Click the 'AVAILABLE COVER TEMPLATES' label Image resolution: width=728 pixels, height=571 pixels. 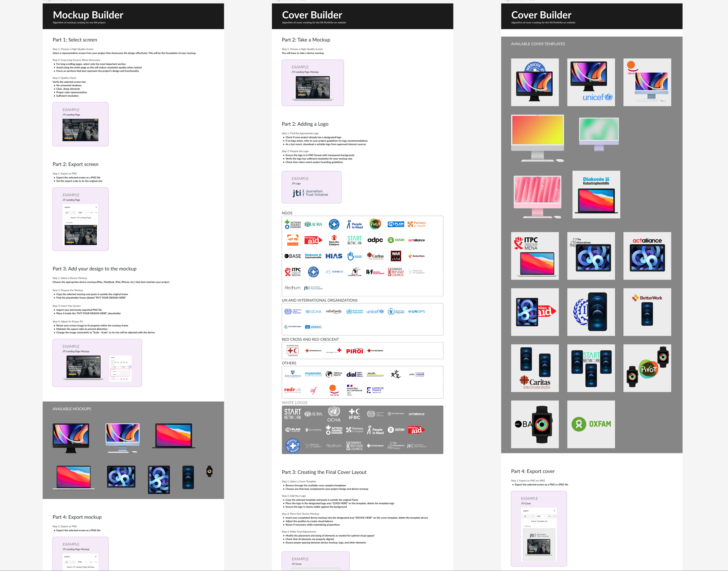pos(538,44)
